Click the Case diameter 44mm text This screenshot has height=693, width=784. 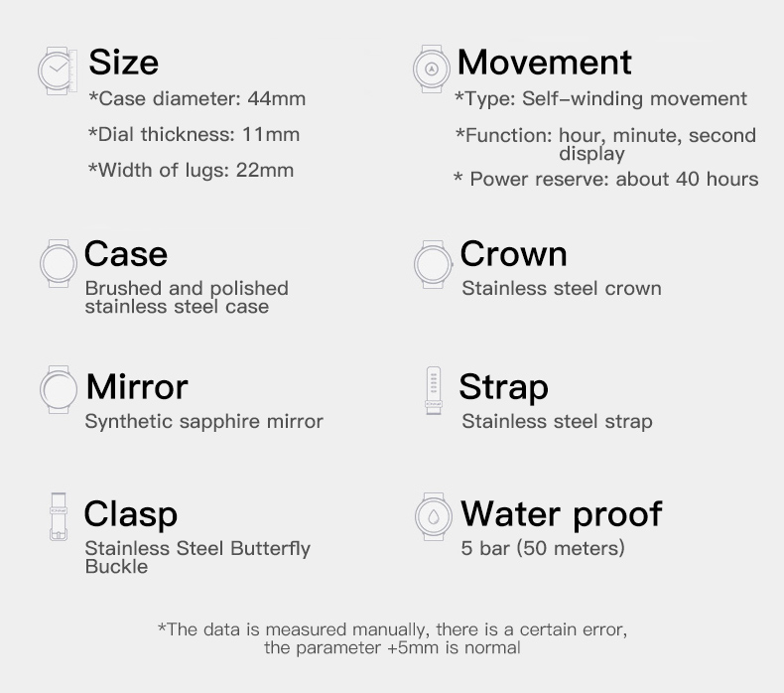196,98
